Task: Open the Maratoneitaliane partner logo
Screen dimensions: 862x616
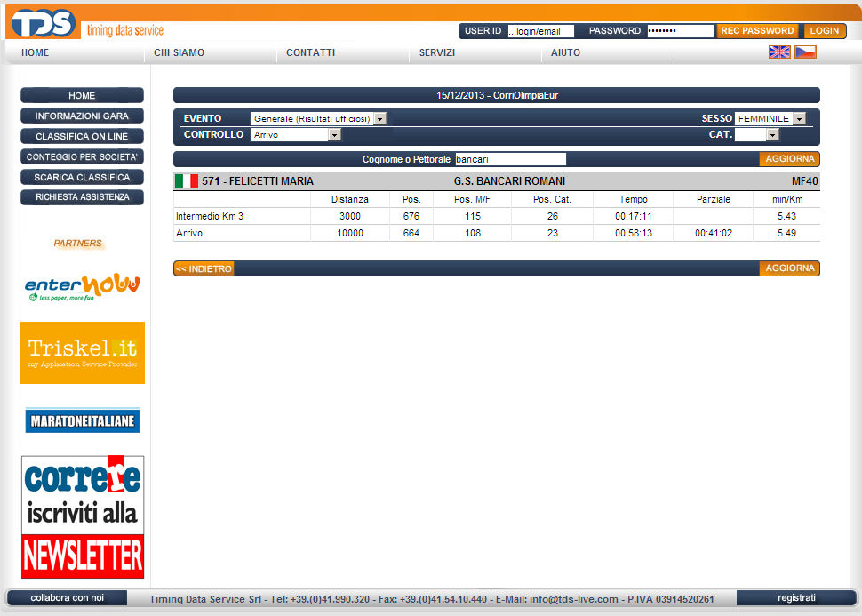Action: (83, 420)
